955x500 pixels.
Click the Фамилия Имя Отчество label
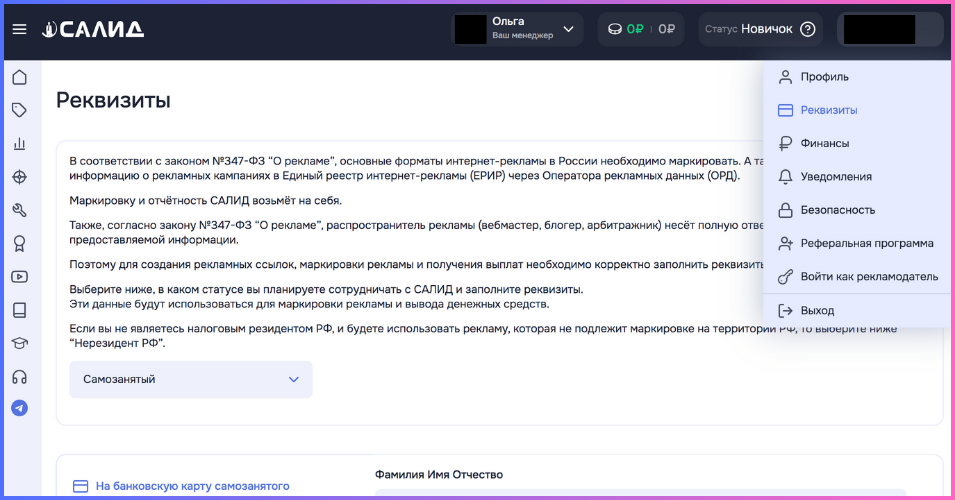coord(439,474)
